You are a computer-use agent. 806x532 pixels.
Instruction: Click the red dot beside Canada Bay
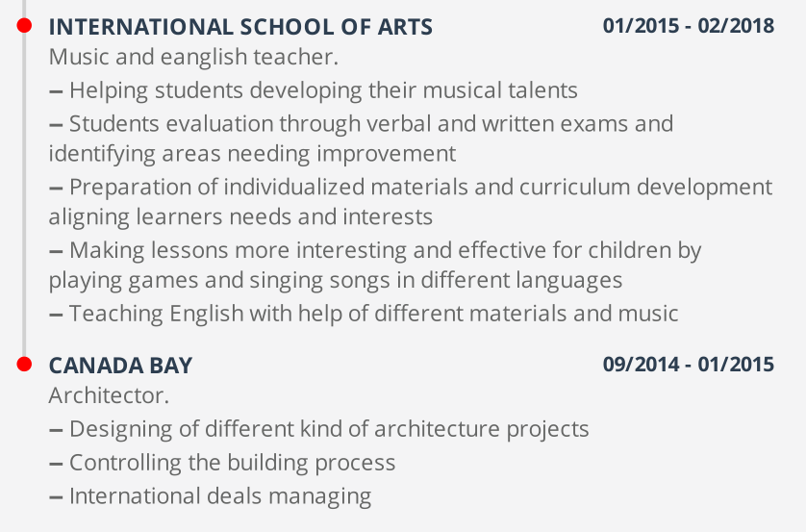24,364
